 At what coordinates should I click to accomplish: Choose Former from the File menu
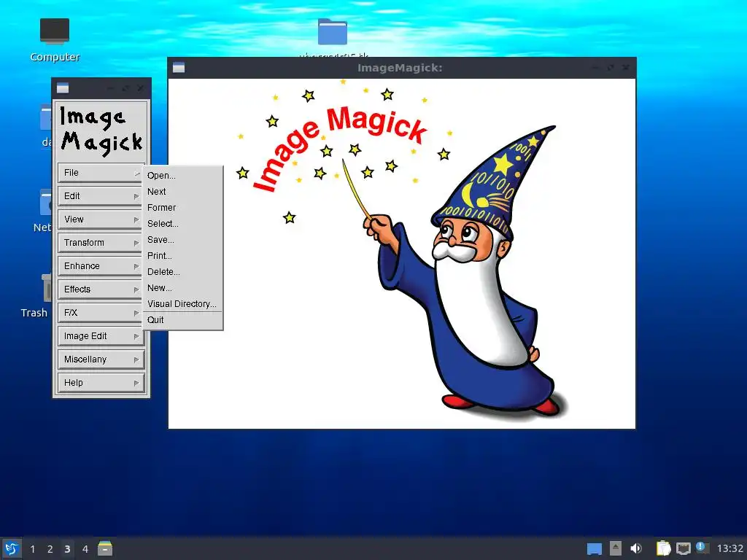(183, 208)
